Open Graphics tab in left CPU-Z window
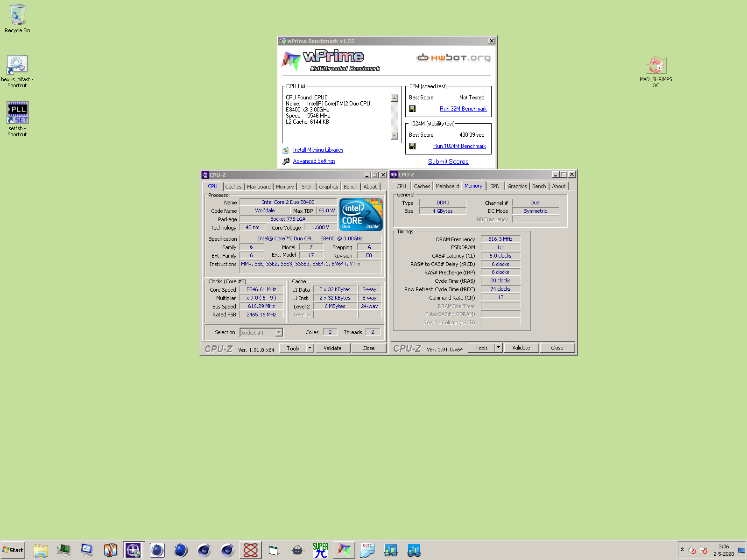 [329, 187]
